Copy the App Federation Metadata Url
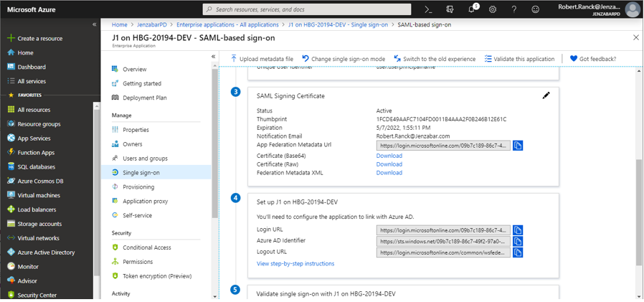 point(518,145)
